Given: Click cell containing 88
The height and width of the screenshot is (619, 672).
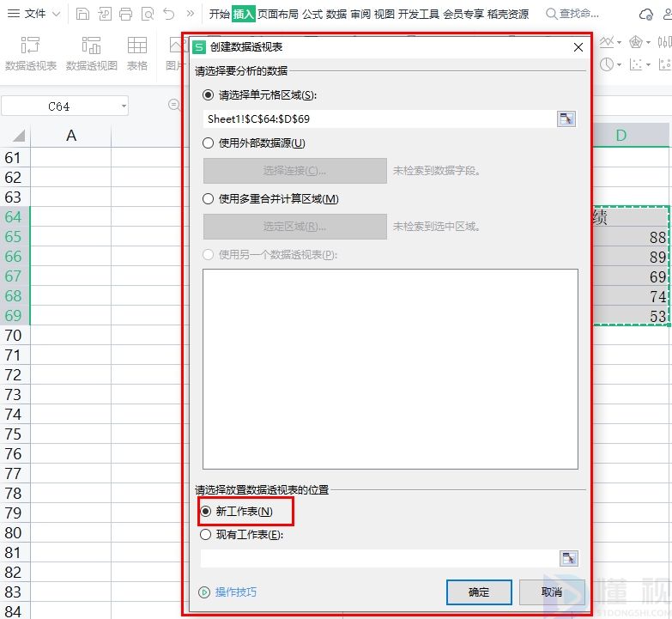Looking at the screenshot, I should click(x=631, y=237).
